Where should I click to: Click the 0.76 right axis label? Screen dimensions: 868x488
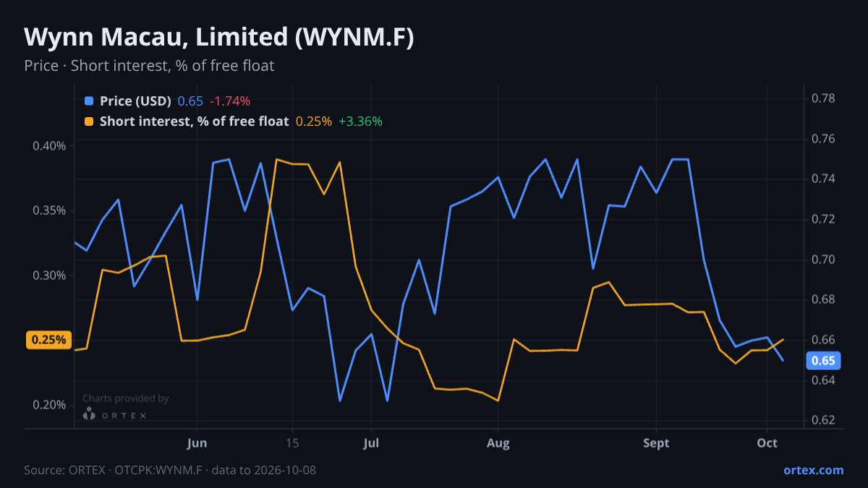824,139
